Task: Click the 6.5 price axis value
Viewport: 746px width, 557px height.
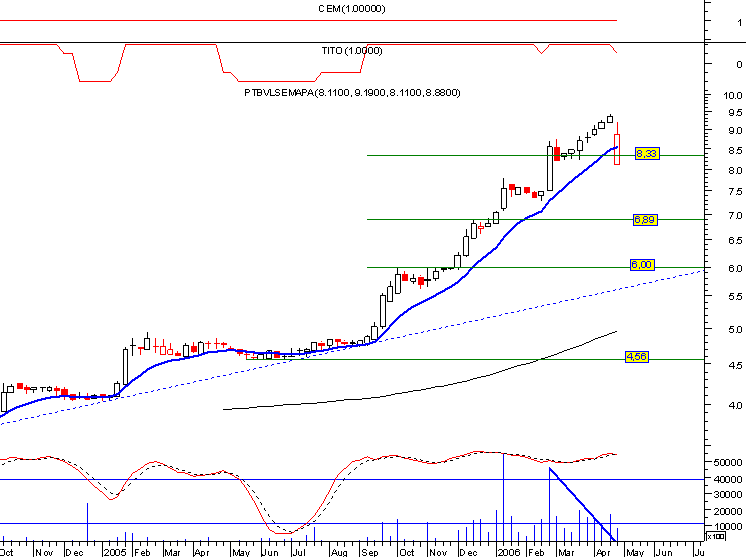Action: pyautogui.click(x=735, y=241)
